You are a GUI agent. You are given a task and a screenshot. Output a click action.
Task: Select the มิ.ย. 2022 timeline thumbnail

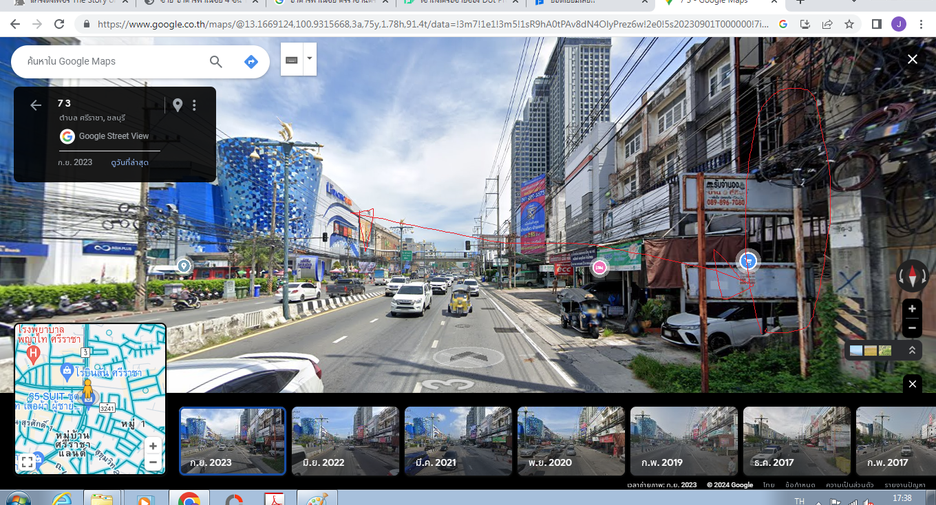345,441
